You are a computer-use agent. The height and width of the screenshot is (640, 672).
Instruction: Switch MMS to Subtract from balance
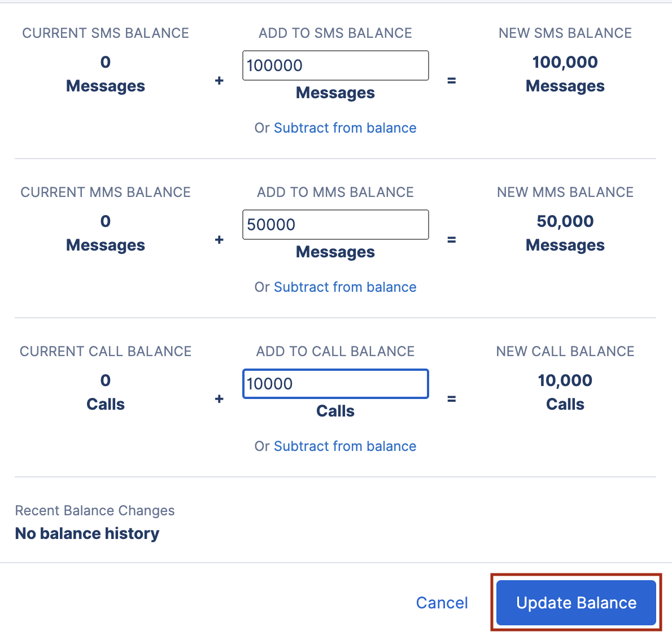click(344, 287)
